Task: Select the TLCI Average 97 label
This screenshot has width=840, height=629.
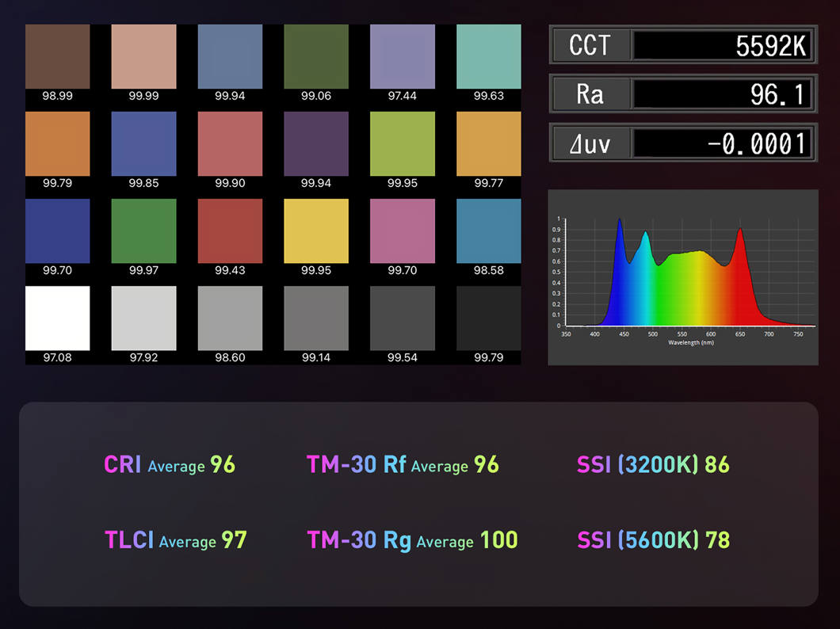Action: point(176,540)
